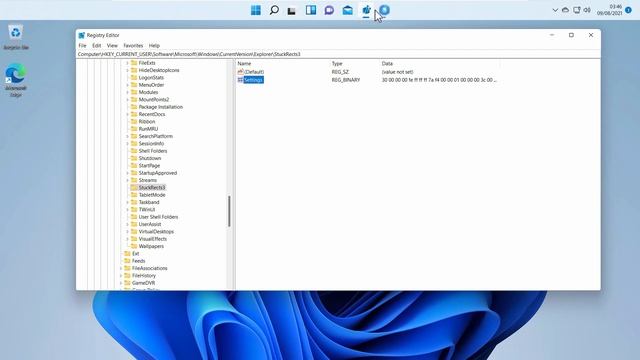Expand the RecentDocs key
640x360 pixels.
pyautogui.click(x=127, y=115)
